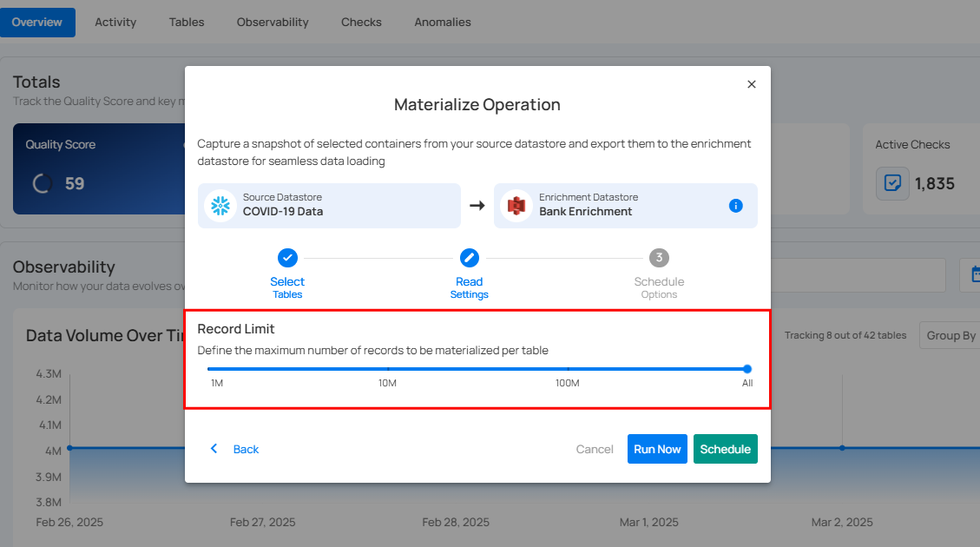980x547 pixels.
Task: Click the Snowflake source datastore icon
Action: pyautogui.click(x=220, y=206)
